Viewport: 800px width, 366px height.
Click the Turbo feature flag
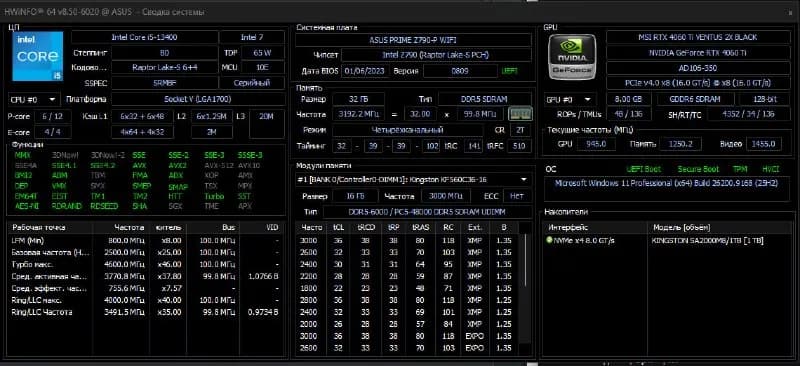coord(214,197)
